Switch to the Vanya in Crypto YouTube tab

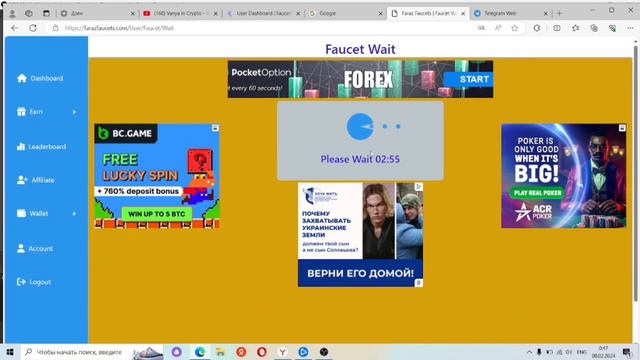click(181, 13)
